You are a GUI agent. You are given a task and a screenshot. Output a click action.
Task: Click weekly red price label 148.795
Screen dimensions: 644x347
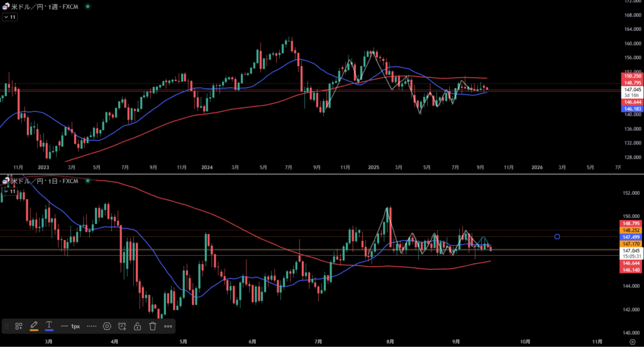632,82
